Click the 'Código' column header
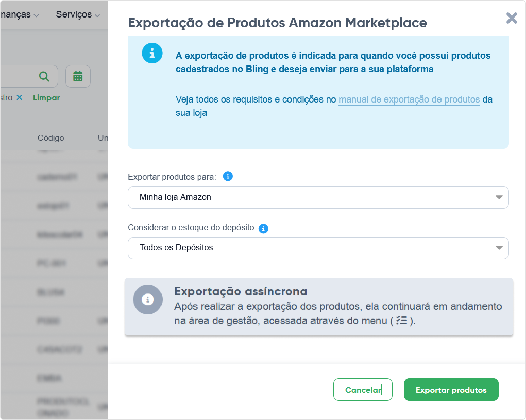This screenshot has height=420, width=526. click(51, 138)
